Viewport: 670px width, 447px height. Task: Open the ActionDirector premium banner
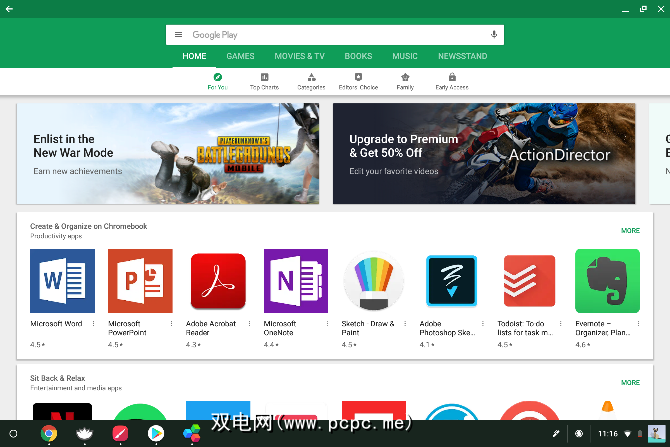(x=484, y=153)
